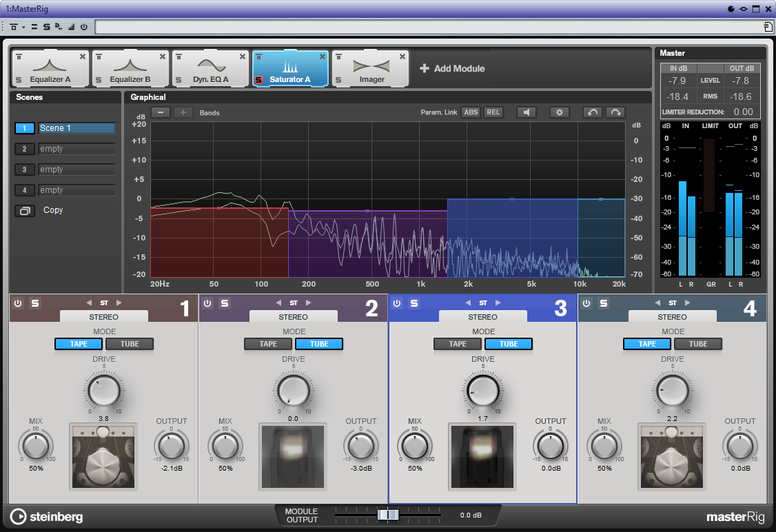Select TUBE mode for band 1
The width and height of the screenshot is (776, 532).
(130, 344)
